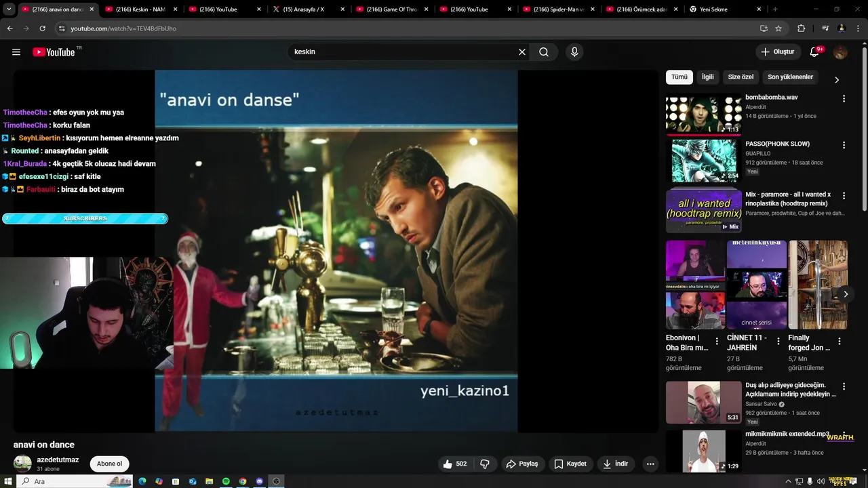868x488 pixels.
Task: Open Spotify from the taskbar
Action: pyautogui.click(x=226, y=481)
